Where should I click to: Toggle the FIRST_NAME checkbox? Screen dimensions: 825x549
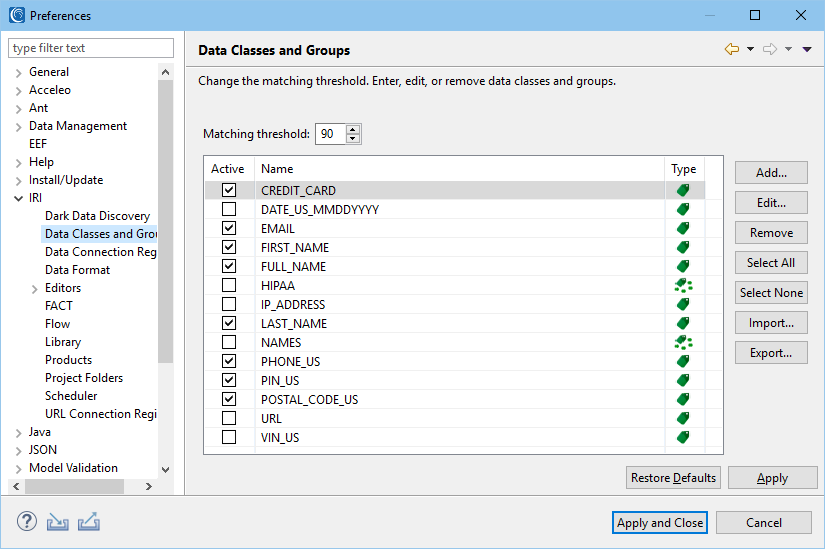(229, 247)
